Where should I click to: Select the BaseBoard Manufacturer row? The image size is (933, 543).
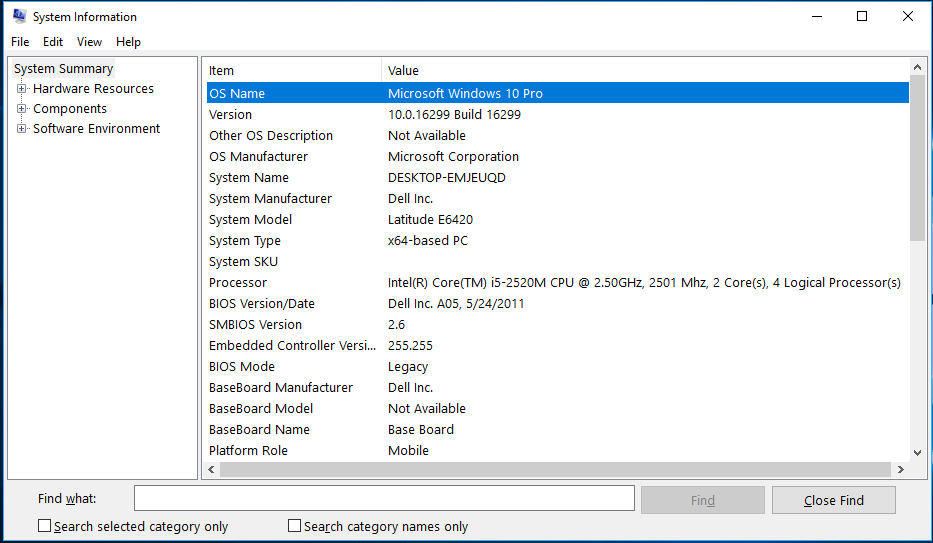558,388
